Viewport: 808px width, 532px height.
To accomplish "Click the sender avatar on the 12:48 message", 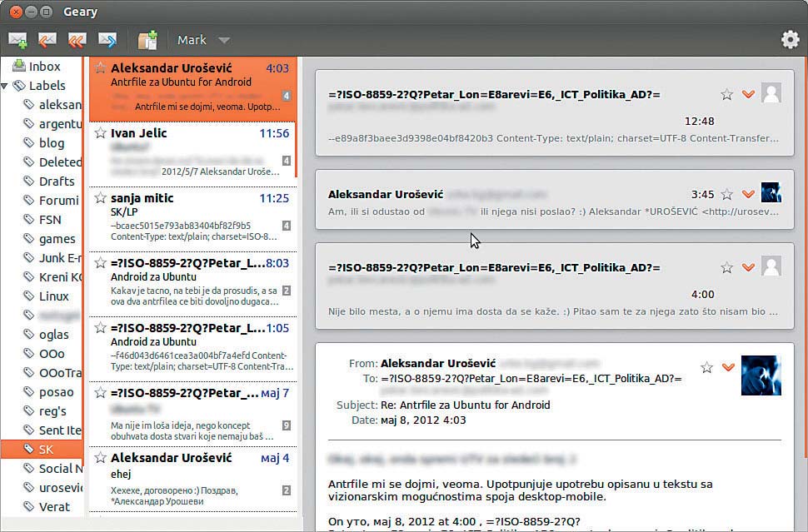I will point(771,93).
